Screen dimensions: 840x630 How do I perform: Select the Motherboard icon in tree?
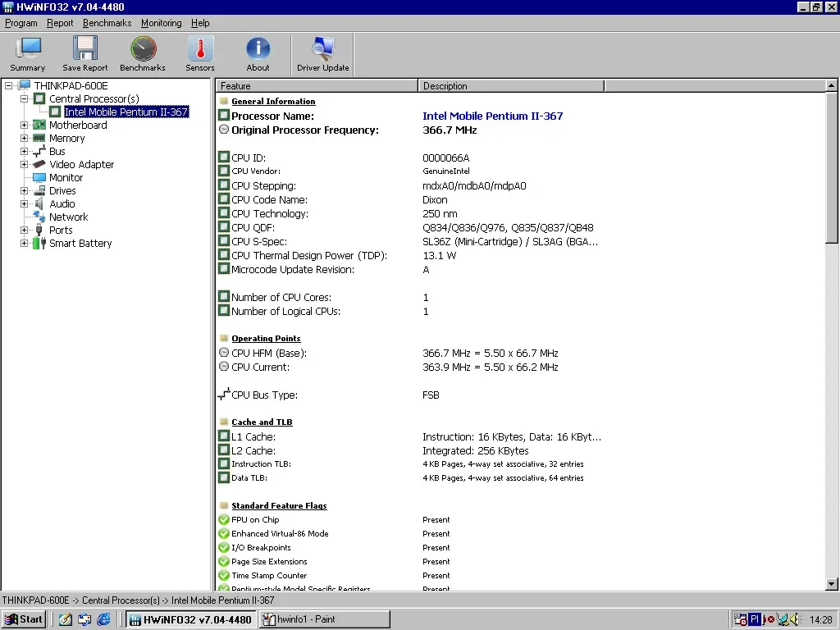click(39, 125)
